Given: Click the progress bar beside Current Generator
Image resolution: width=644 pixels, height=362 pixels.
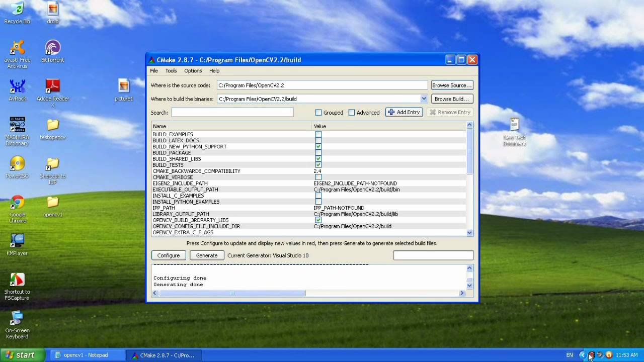Looking at the screenshot, I should (433, 255).
